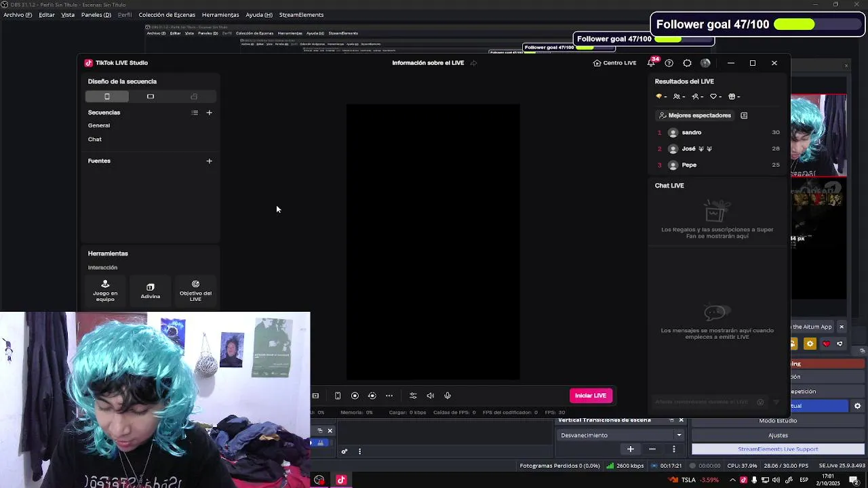Screen dimensions: 868x488
Task: Click share icon next to Información sobre el LIVE
Action: (x=473, y=63)
